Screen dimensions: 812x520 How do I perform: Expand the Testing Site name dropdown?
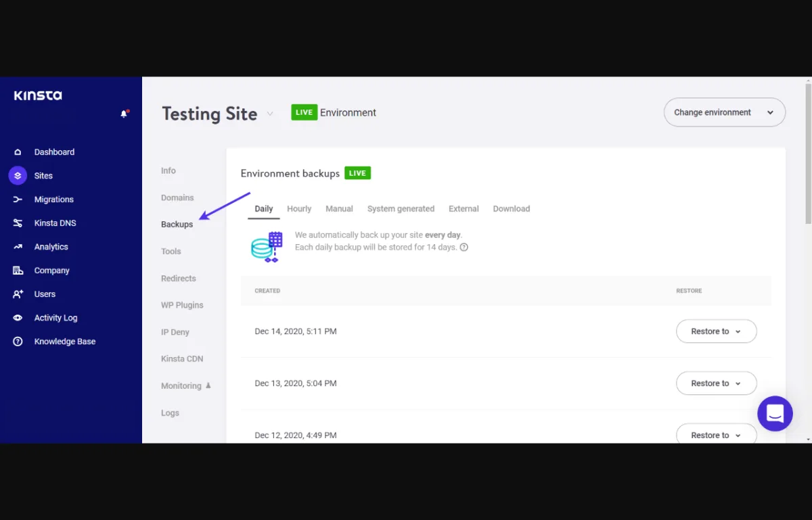270,114
